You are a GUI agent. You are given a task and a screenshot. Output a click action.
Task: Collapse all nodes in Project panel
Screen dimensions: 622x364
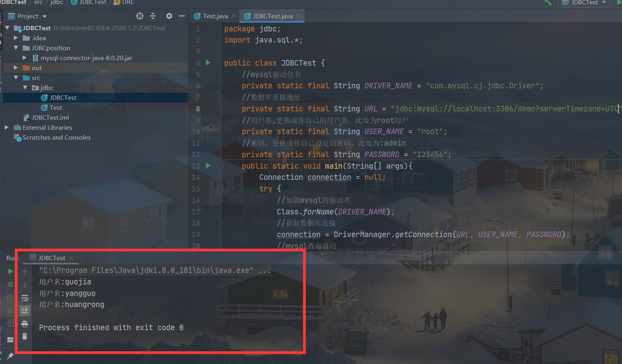coord(153,16)
